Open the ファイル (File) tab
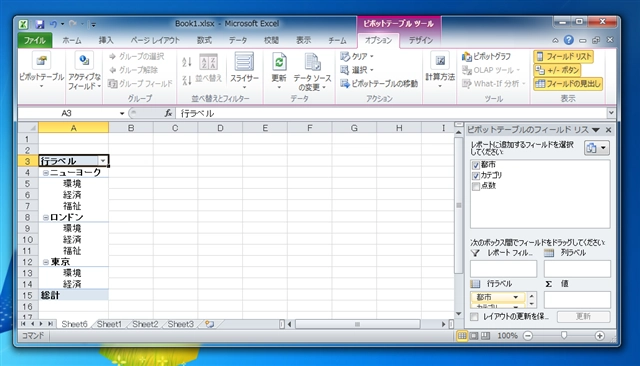The width and height of the screenshot is (640, 366). [35, 40]
